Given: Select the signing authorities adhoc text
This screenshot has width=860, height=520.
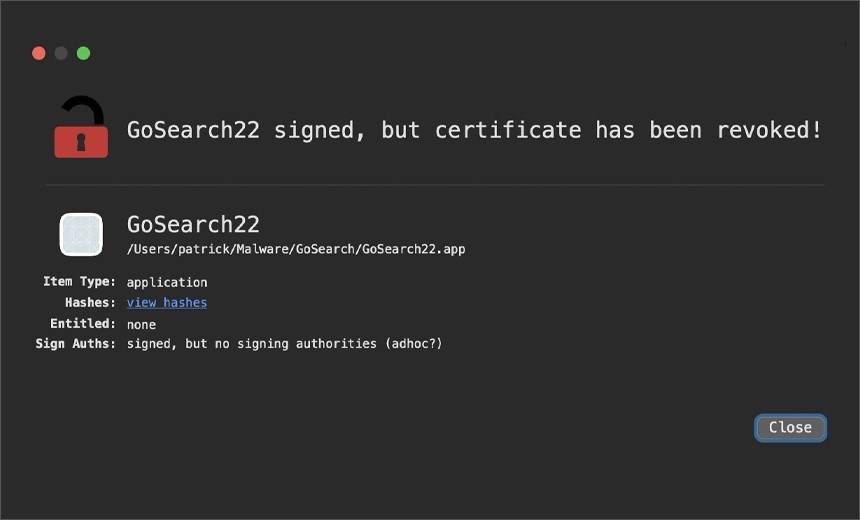Looking at the screenshot, I should coord(285,344).
